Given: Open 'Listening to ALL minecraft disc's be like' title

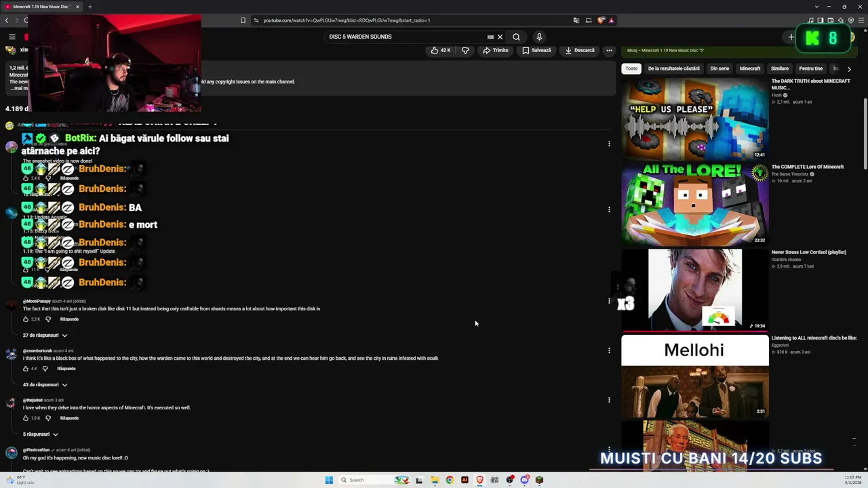Looking at the screenshot, I should pyautogui.click(x=814, y=338).
